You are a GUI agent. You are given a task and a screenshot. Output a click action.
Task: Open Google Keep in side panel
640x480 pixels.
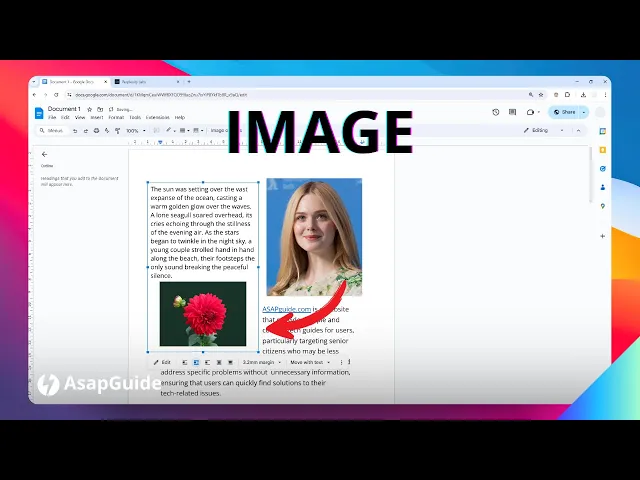pos(602,150)
